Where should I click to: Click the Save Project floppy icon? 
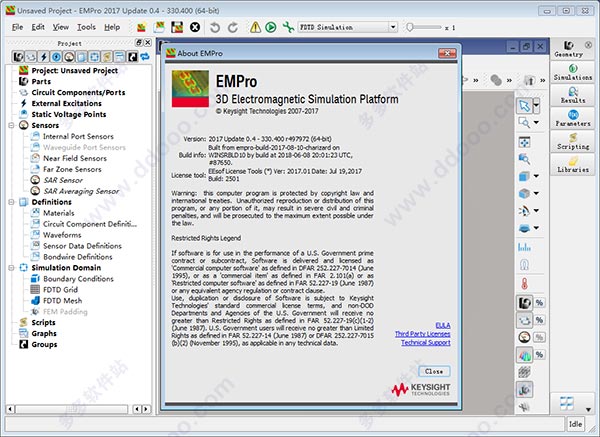tap(177, 27)
